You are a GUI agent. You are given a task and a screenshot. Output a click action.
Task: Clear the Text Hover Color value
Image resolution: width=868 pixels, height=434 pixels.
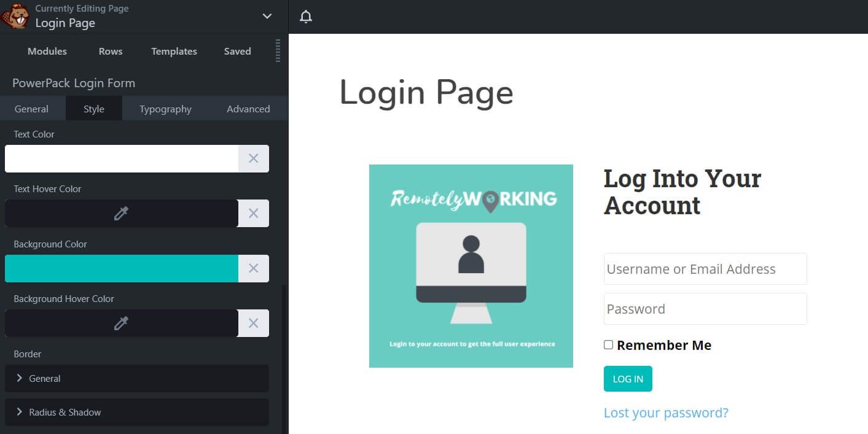coord(253,213)
